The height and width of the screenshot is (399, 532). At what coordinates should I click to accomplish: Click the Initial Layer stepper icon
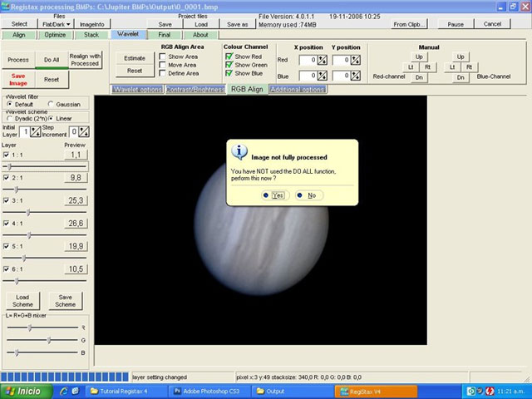click(36, 131)
